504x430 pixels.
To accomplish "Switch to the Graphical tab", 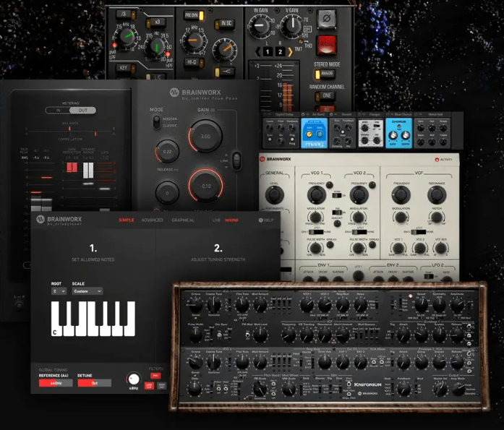I will (x=183, y=220).
